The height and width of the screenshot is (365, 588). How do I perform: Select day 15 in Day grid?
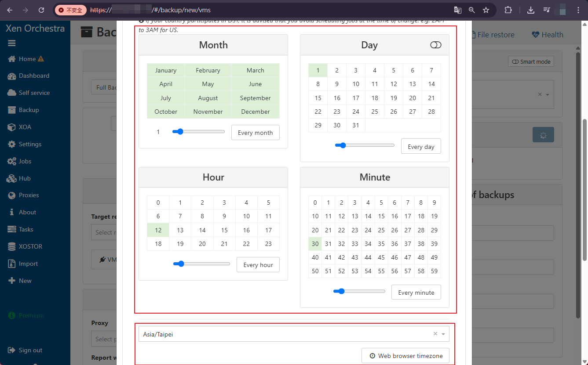[x=318, y=98]
